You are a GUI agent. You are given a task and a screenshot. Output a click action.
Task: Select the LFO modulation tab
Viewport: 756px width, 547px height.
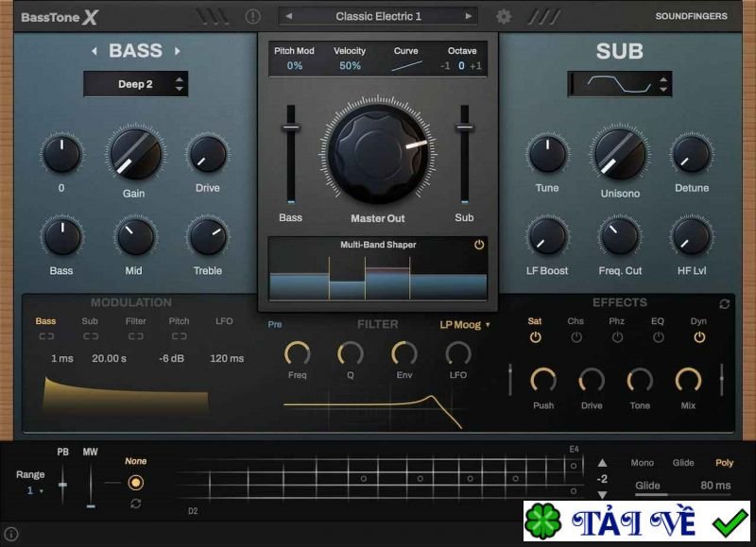(x=224, y=321)
